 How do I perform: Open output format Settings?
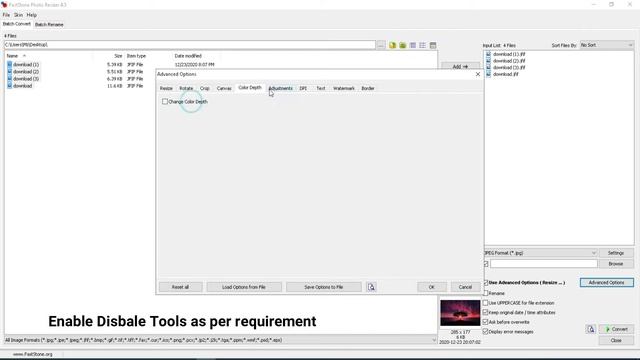pos(616,253)
